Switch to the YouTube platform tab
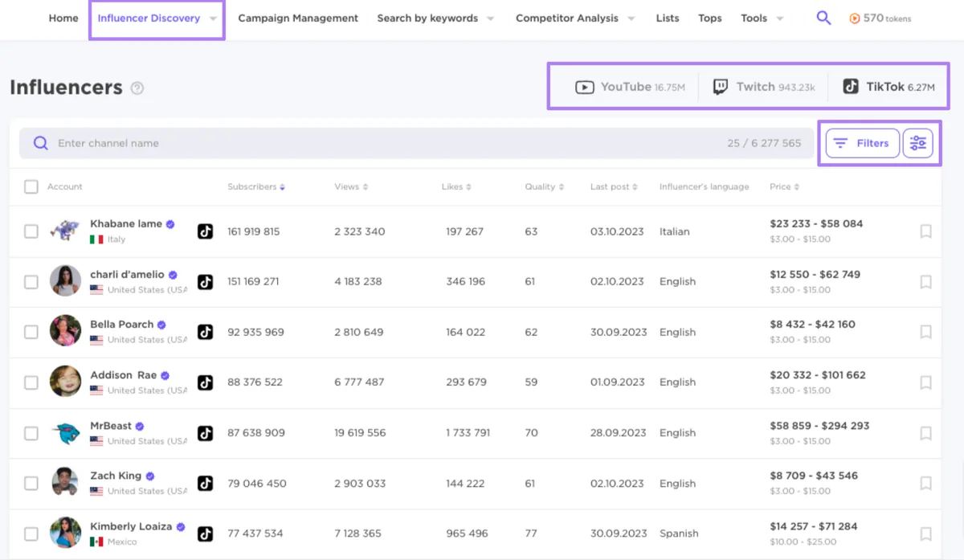The width and height of the screenshot is (964, 560). click(x=630, y=87)
